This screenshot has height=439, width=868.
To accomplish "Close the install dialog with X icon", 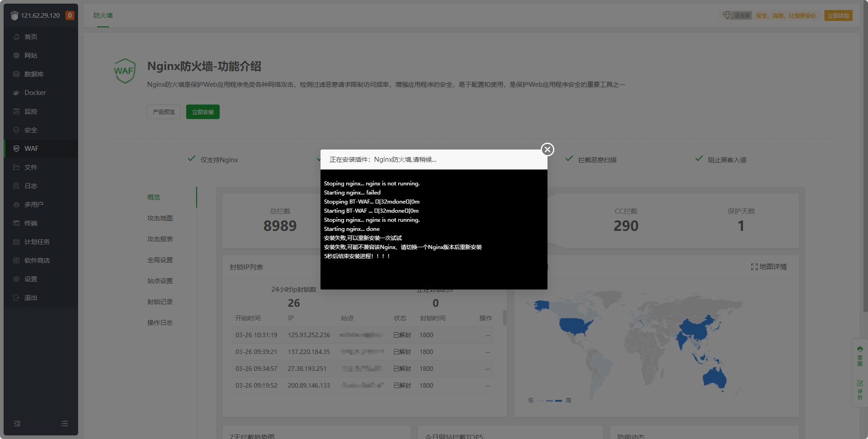I will click(x=547, y=150).
